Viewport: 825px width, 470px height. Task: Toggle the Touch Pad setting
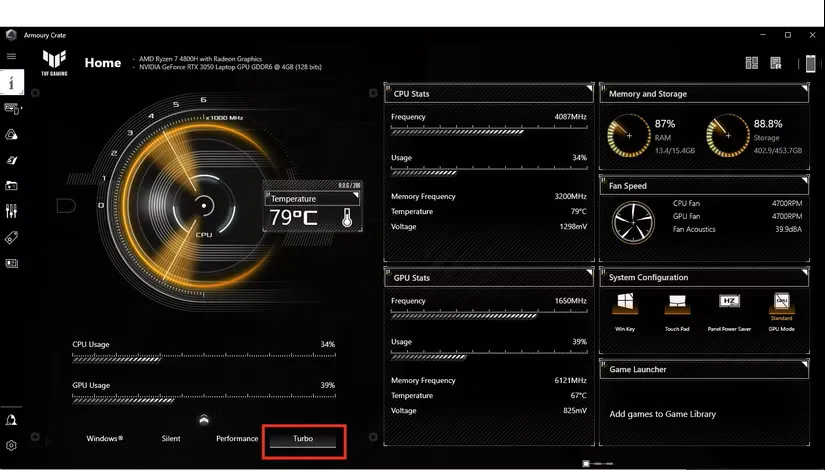pos(677,312)
